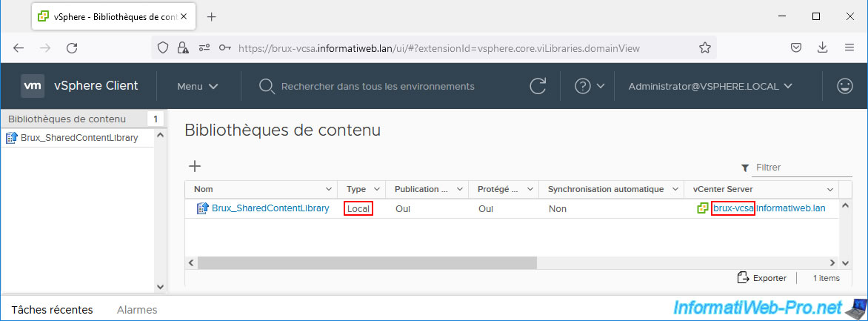Viewport: 868px width, 321px height.
Task: Sort by the Nom column header
Action: tap(204, 190)
